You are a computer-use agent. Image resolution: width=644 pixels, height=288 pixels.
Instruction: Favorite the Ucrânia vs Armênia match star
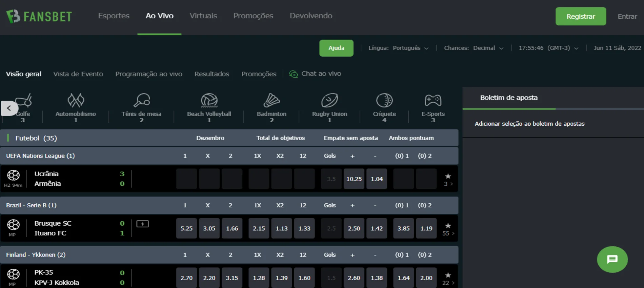[448, 176]
